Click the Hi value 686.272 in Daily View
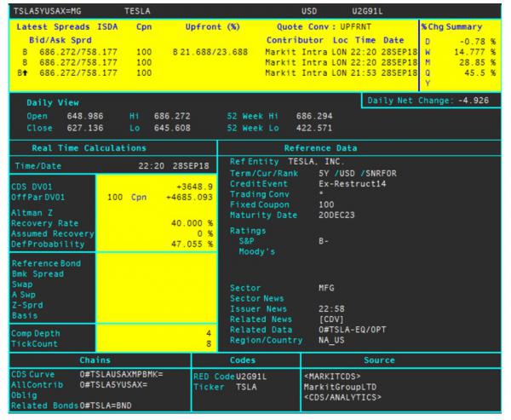 [x=172, y=116]
